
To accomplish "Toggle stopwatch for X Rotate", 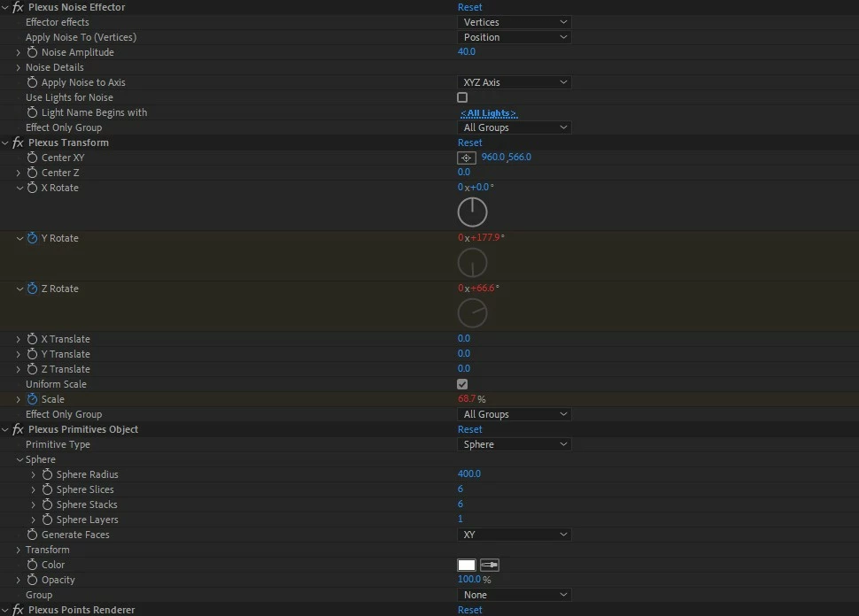I will pos(32,188).
